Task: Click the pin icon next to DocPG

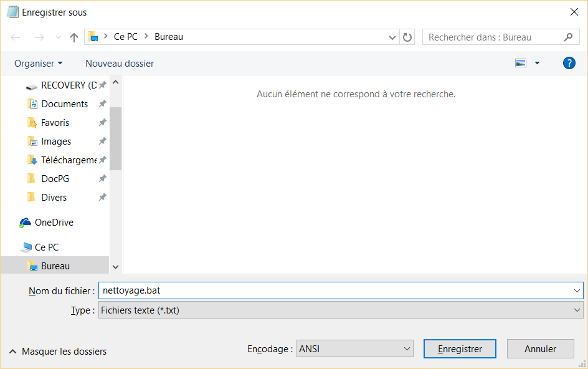Action: click(102, 179)
